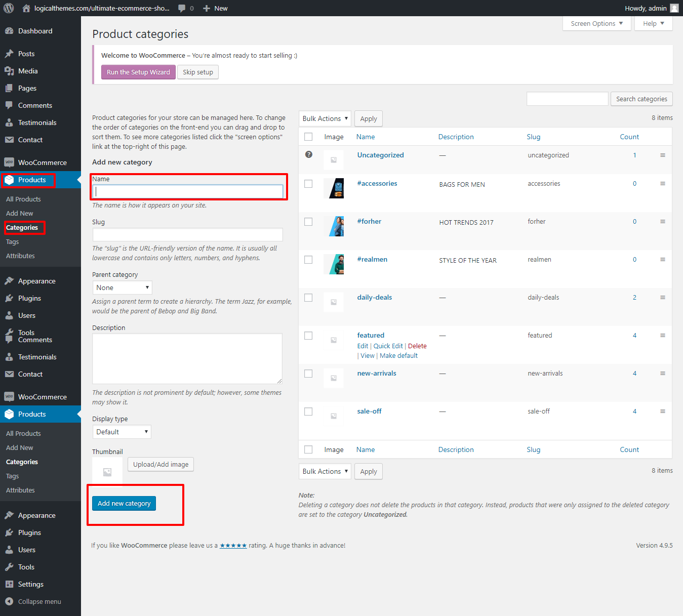Open the Display type dropdown
This screenshot has width=683, height=616.
pyautogui.click(x=122, y=432)
